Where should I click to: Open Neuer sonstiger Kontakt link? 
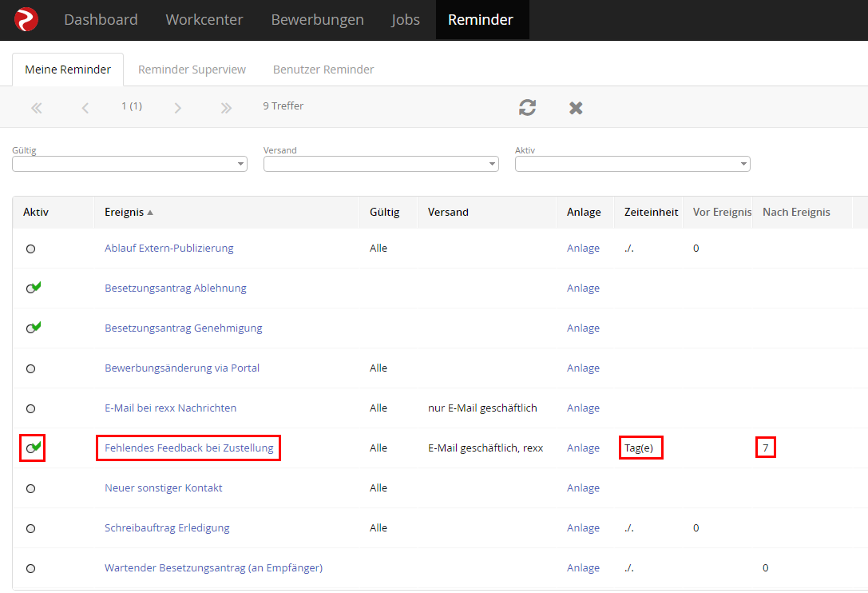(164, 488)
